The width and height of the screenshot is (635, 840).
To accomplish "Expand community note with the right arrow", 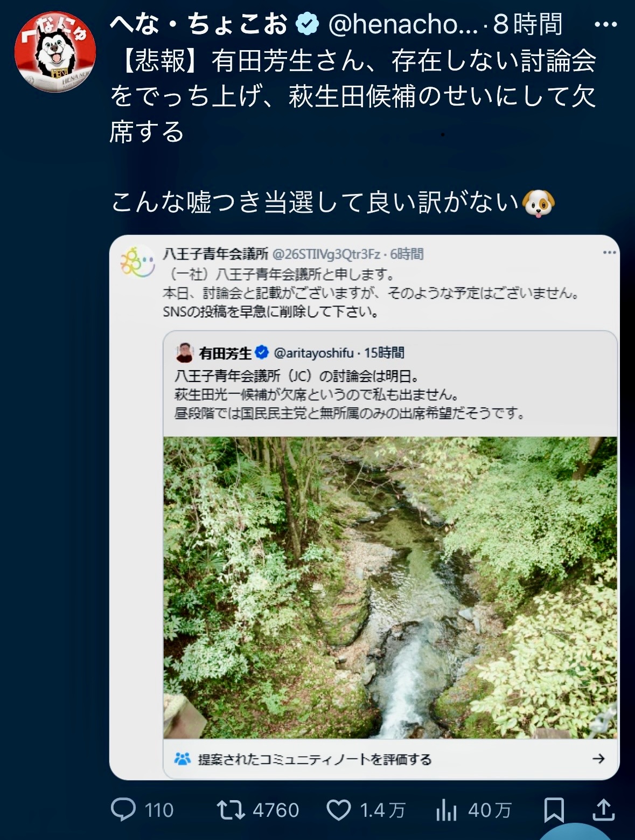I will click(600, 760).
